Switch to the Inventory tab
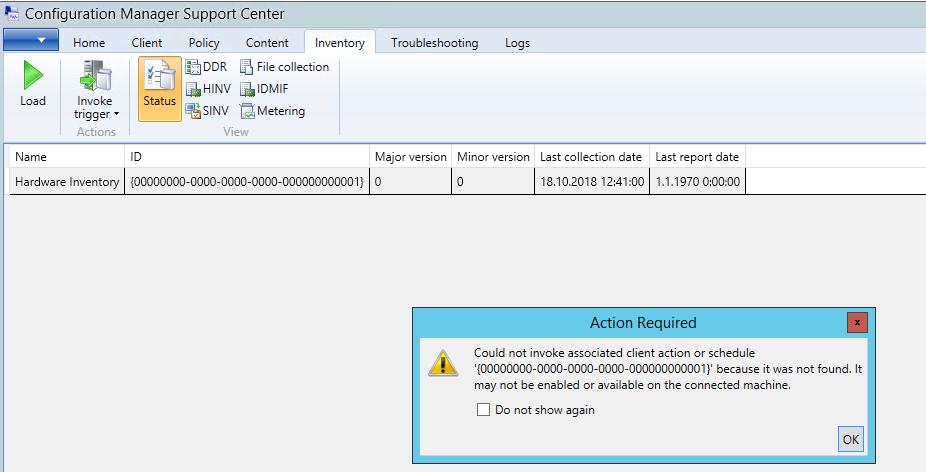This screenshot has height=472, width=926. [340, 43]
